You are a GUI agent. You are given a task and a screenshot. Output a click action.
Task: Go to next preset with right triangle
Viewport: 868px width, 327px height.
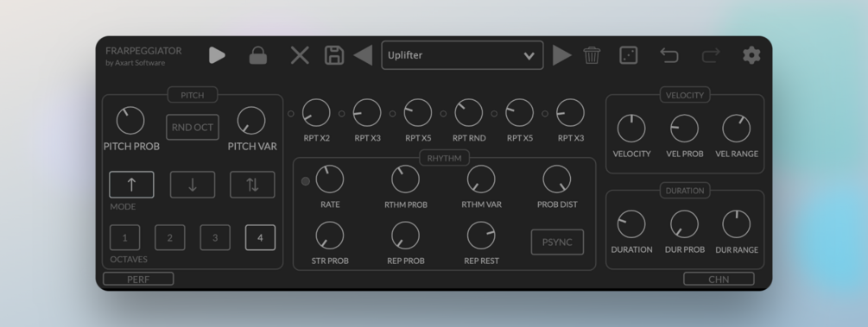[x=562, y=55]
